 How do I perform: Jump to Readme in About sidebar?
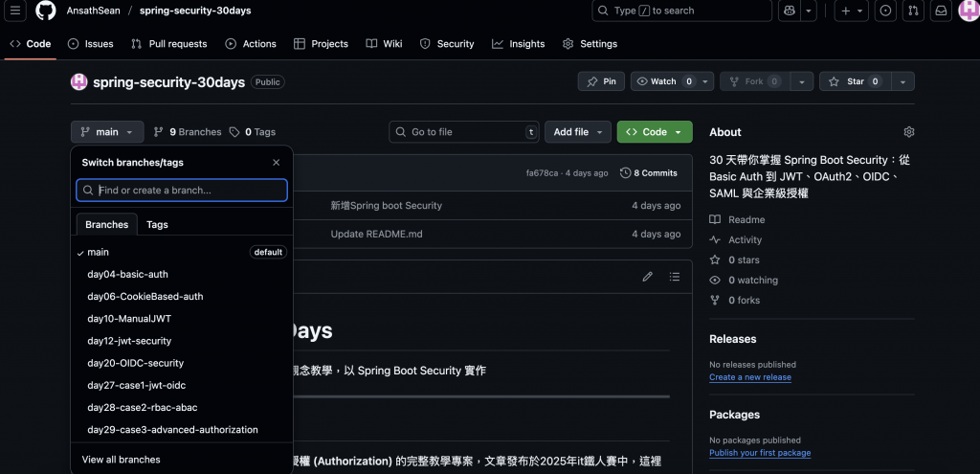click(737, 220)
